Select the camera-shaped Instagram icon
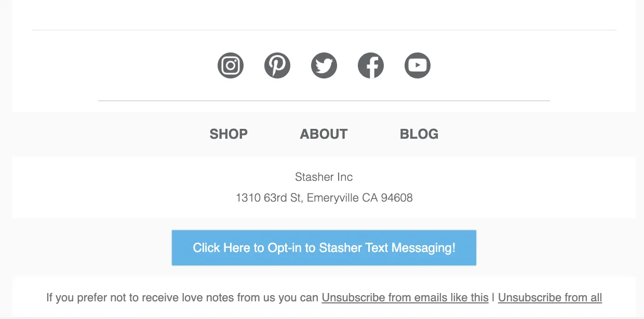The image size is (644, 319). 230,65
